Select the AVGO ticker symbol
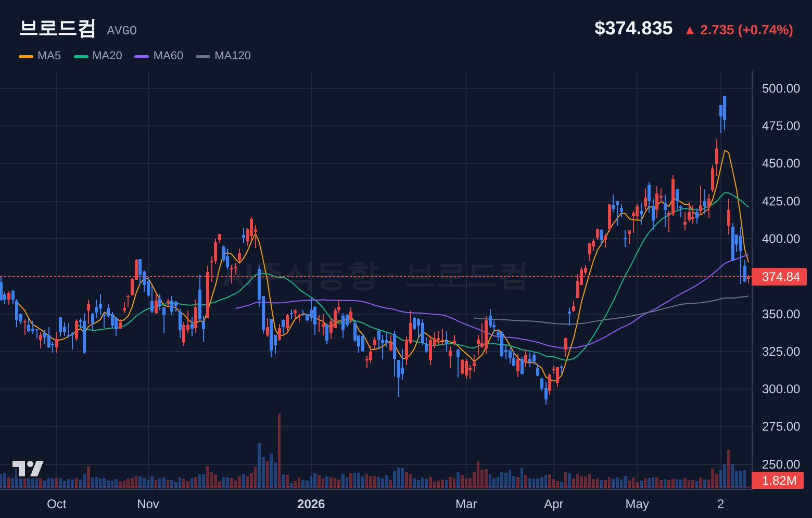The height and width of the screenshot is (518, 812). point(122,31)
